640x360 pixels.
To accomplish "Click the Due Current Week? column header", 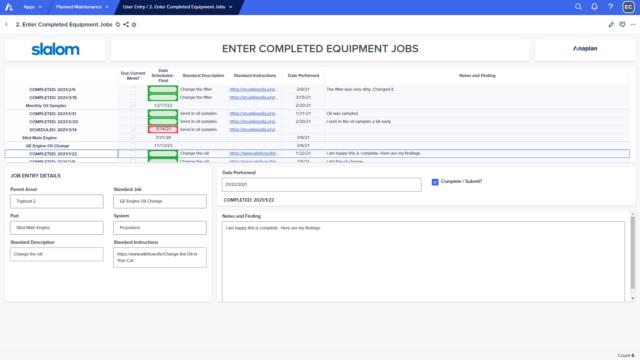I will [133, 76].
